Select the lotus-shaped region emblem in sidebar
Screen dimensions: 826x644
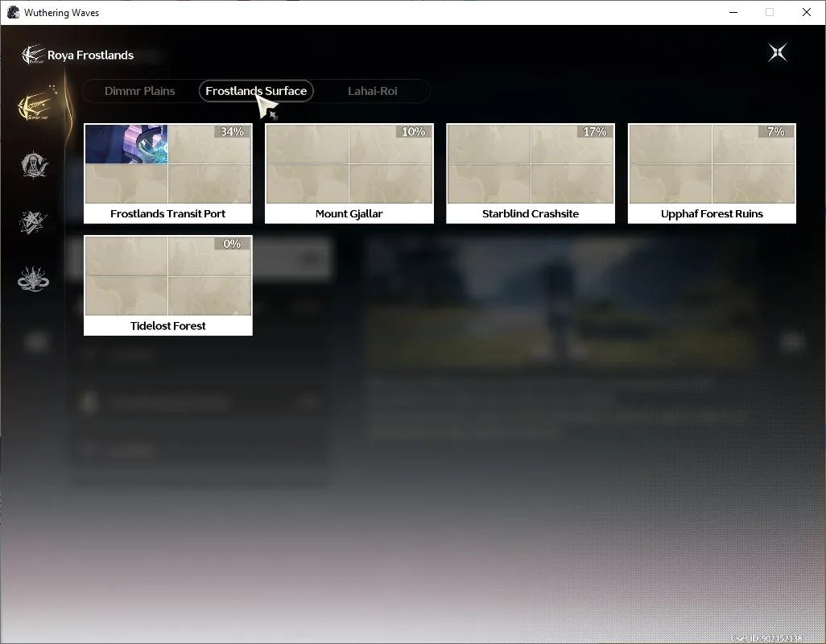click(33, 279)
